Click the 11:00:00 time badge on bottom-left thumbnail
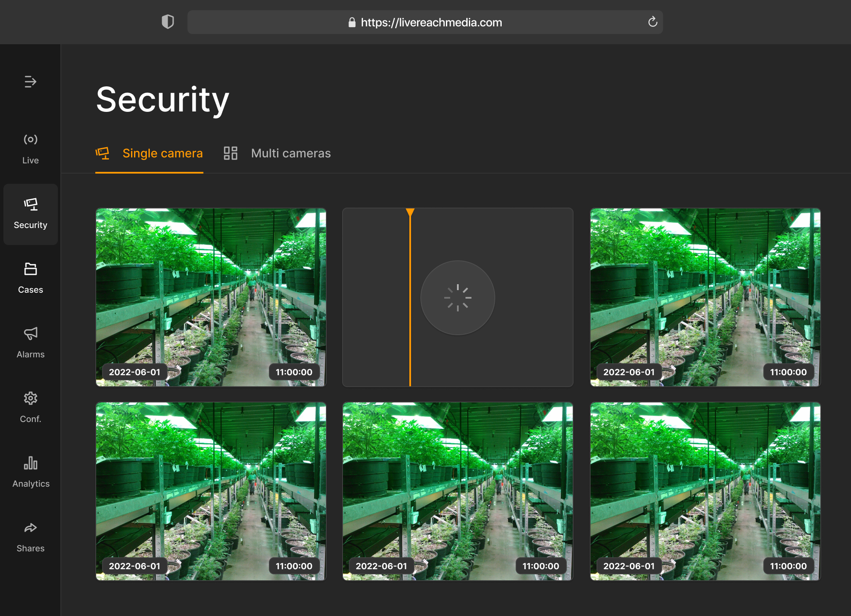Image resolution: width=851 pixels, height=616 pixels. pos(294,566)
